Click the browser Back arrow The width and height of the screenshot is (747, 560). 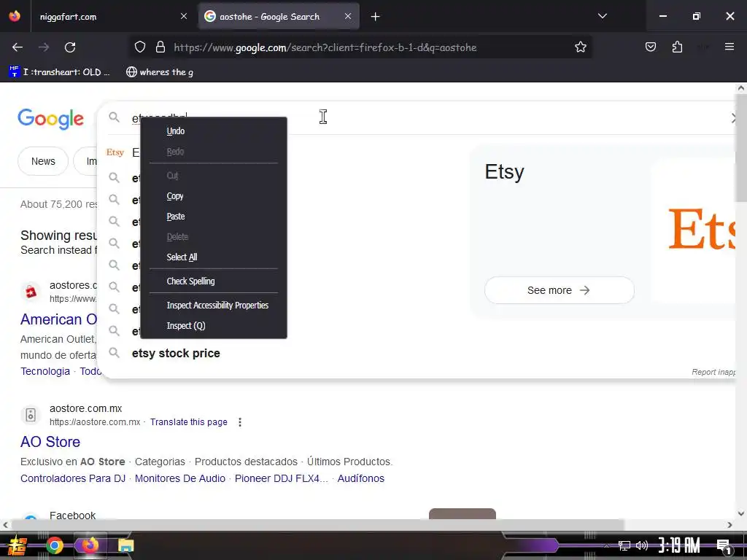[x=18, y=47]
